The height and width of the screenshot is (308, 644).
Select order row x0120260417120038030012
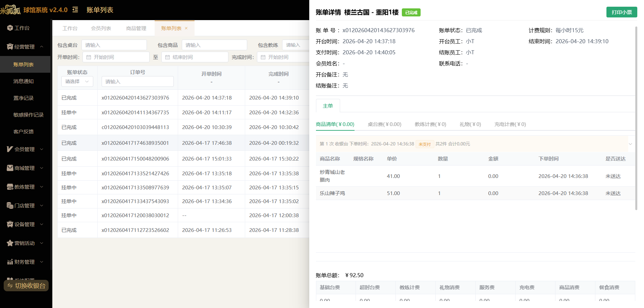point(183,215)
